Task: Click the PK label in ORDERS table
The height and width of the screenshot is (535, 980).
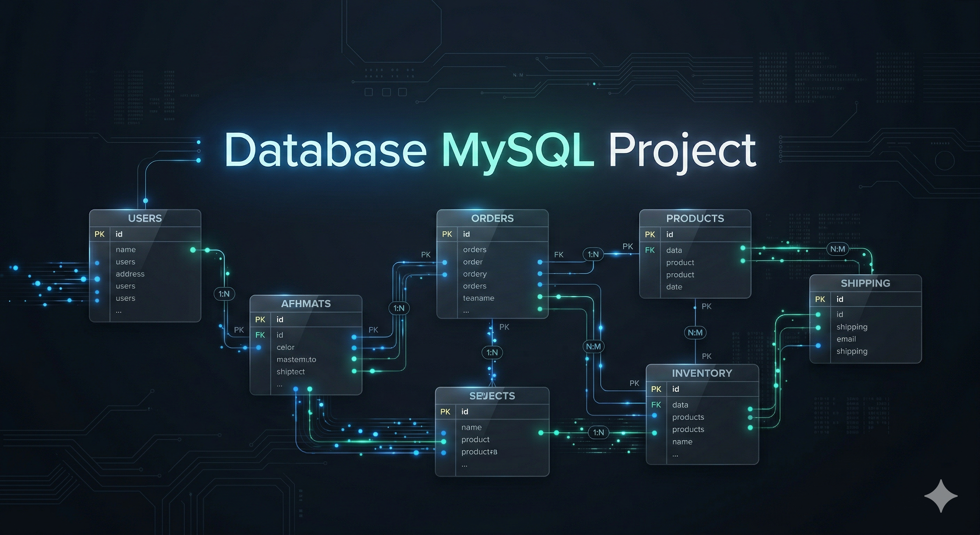Action: (x=447, y=234)
